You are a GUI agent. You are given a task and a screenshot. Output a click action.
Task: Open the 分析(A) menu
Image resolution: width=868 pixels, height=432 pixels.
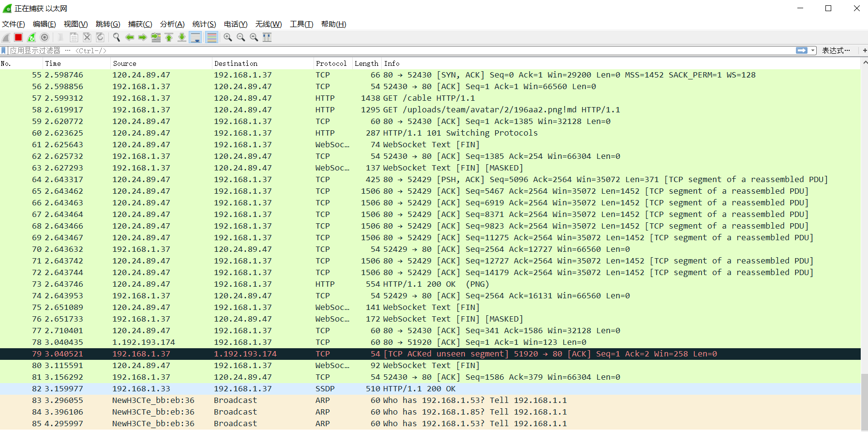tap(172, 24)
